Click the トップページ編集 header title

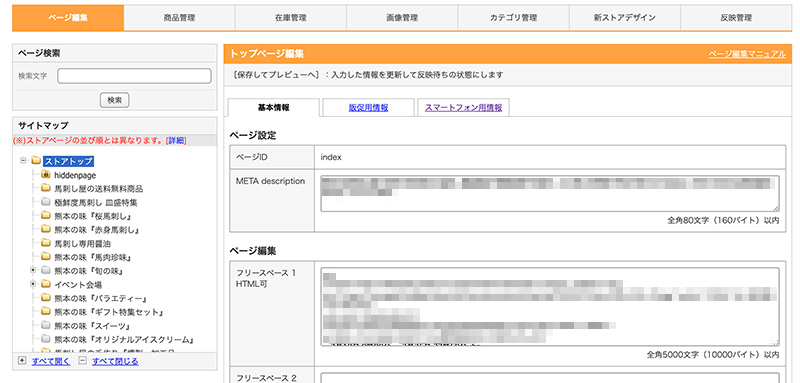point(267,54)
